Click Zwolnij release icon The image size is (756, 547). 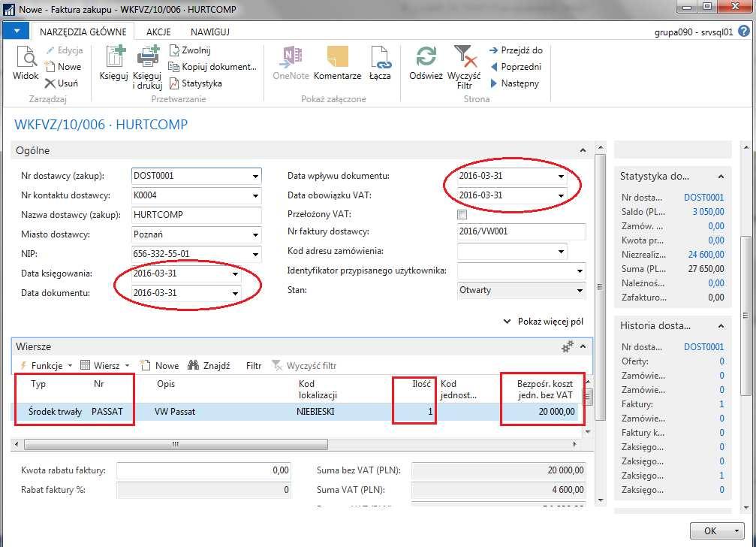(174, 50)
